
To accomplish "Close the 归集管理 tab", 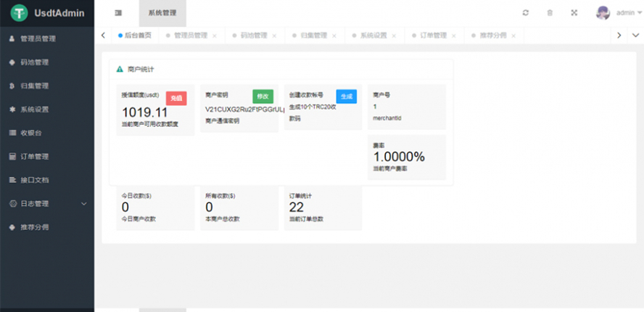I will click(x=334, y=36).
